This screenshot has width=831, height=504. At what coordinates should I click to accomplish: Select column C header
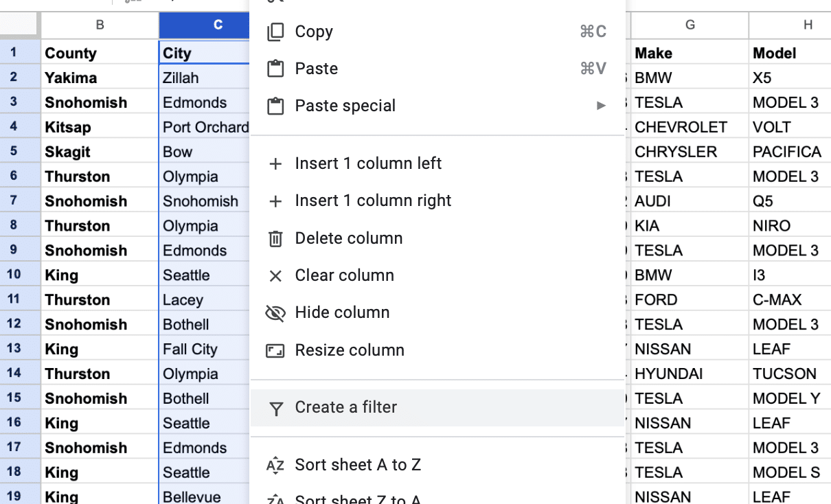tap(205, 25)
